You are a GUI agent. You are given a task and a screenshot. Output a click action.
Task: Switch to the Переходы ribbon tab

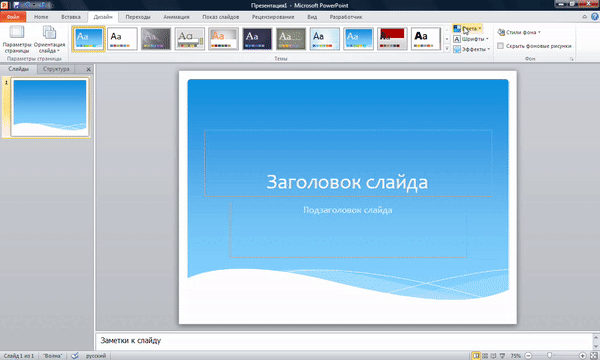click(138, 17)
